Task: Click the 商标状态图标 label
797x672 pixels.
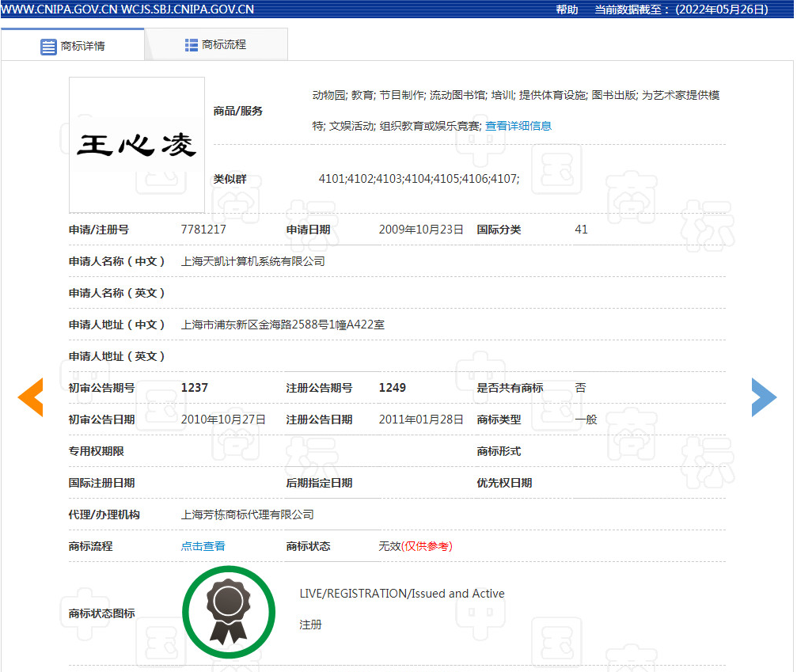Action: click(101, 613)
